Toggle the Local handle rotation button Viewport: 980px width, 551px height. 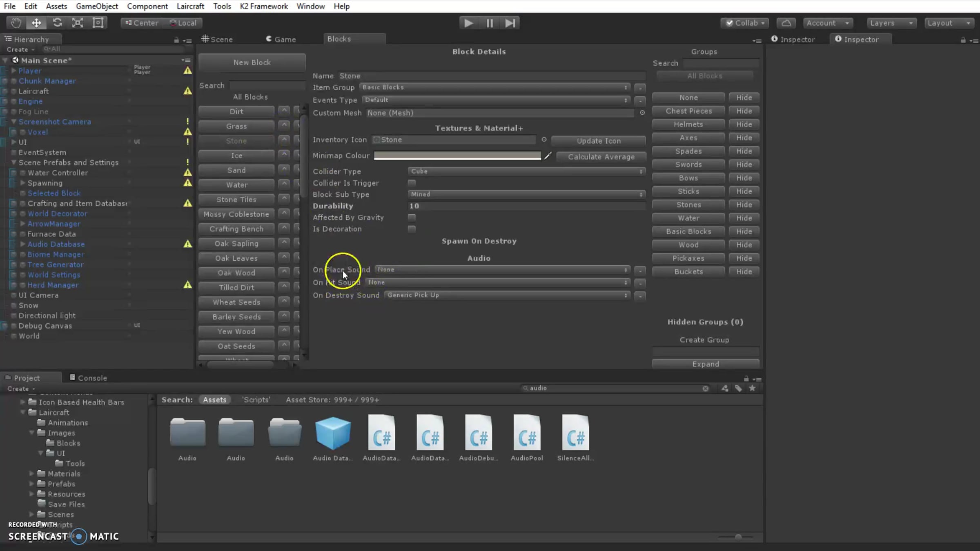click(183, 23)
